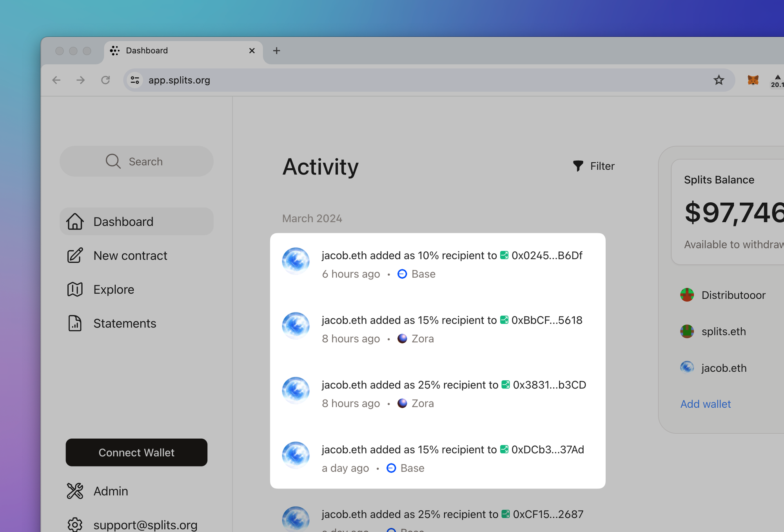Open a new browser tab

276,51
